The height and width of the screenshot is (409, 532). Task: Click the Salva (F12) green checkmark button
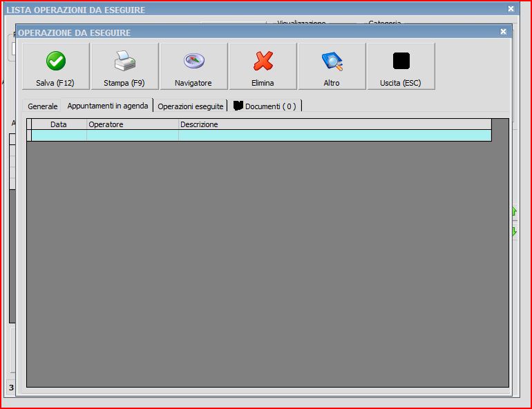tap(56, 66)
